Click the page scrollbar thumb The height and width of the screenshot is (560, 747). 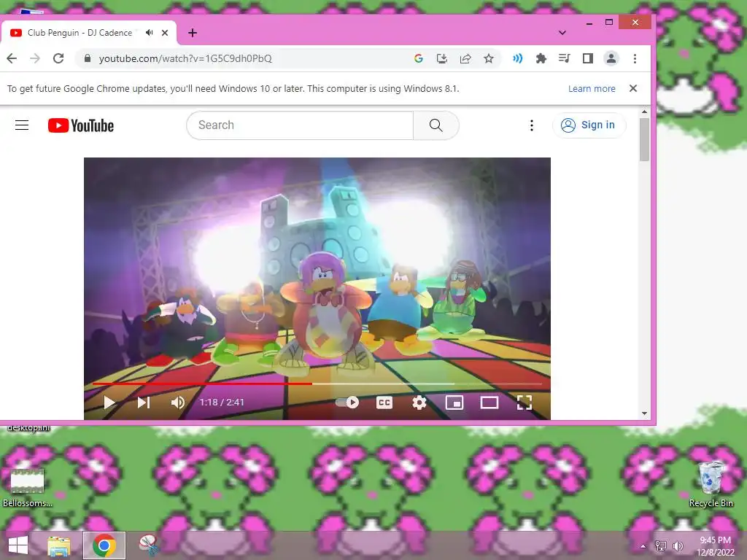[645, 139]
